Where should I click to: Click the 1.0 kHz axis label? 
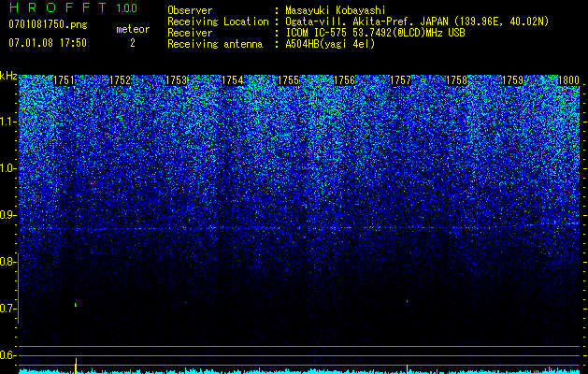point(8,168)
